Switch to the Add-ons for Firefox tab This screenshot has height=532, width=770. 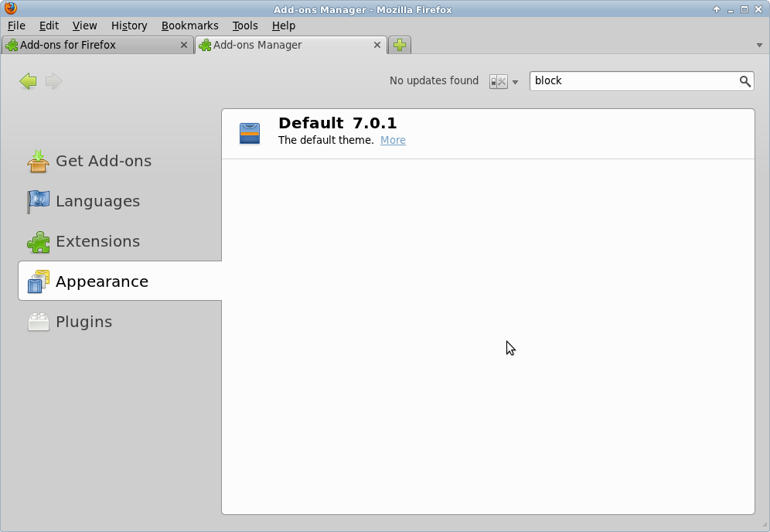click(x=97, y=45)
